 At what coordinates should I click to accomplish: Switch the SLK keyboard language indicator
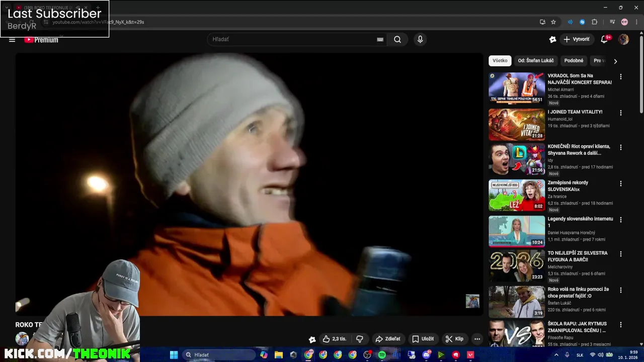[x=580, y=355]
